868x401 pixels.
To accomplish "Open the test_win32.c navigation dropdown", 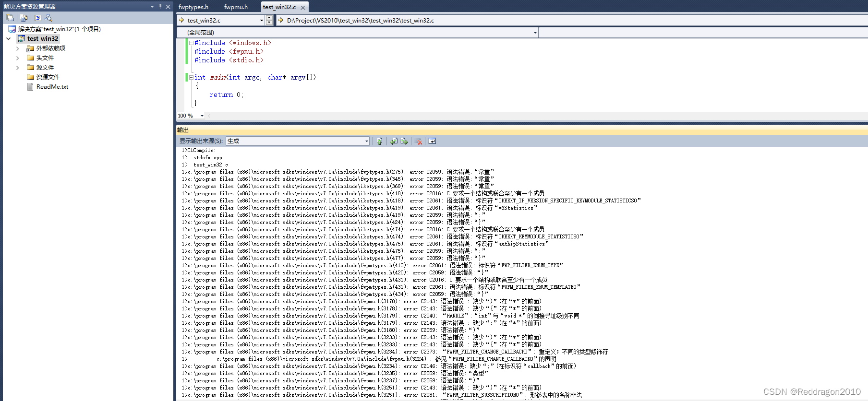I will coord(221,20).
